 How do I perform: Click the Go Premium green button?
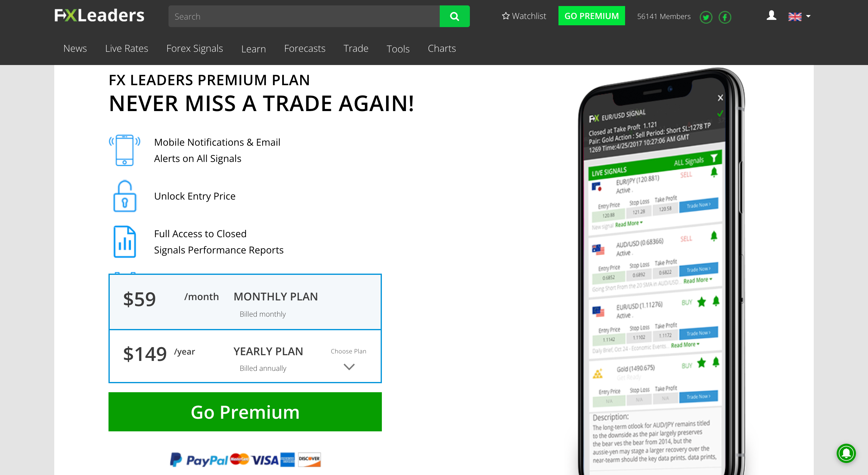(245, 411)
